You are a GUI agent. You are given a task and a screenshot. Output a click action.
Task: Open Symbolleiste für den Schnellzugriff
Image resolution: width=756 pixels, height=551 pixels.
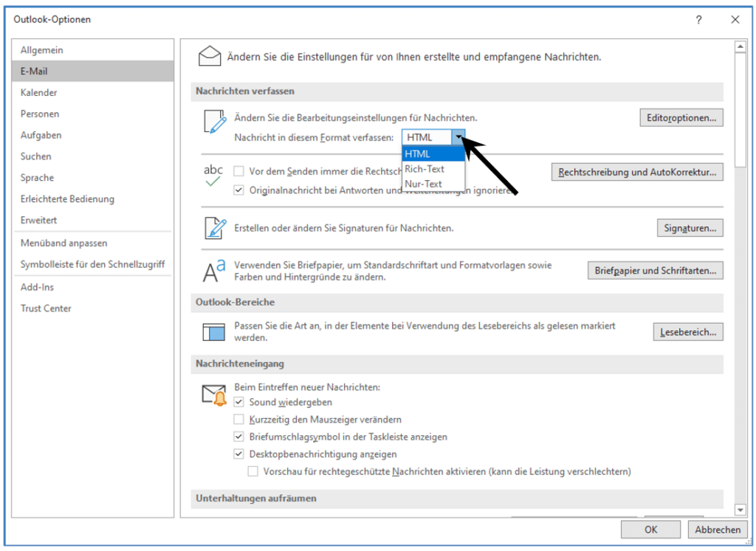point(92,264)
